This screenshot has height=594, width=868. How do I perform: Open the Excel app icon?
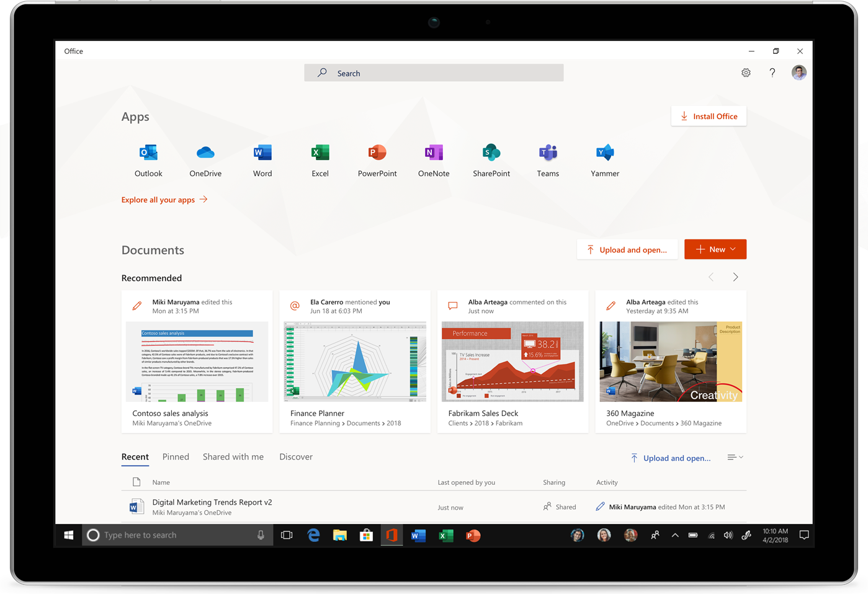(320, 153)
